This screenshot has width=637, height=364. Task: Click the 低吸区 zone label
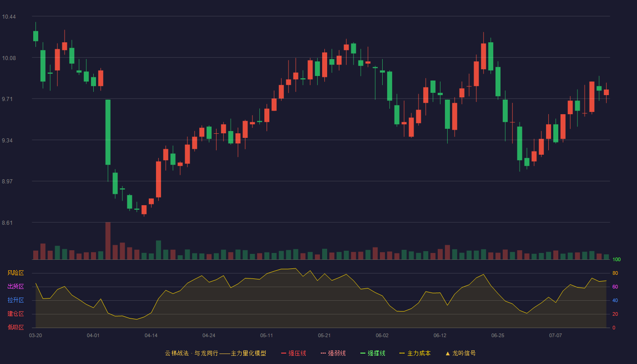pyautogui.click(x=15, y=327)
